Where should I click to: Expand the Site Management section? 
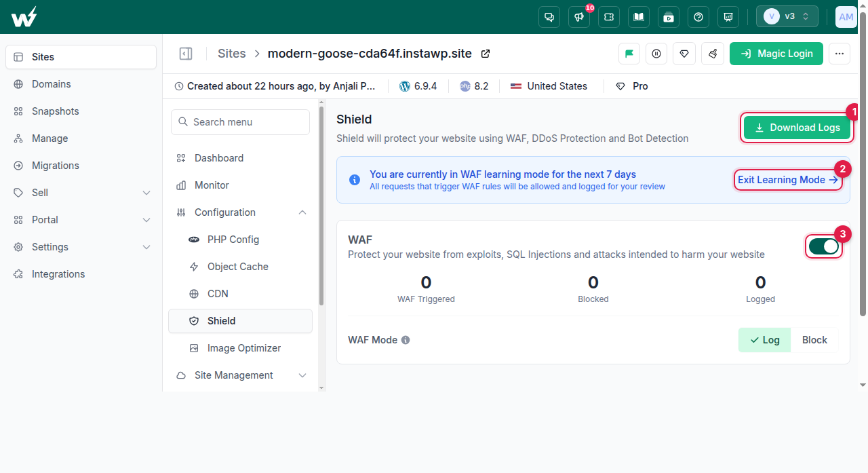click(x=241, y=375)
